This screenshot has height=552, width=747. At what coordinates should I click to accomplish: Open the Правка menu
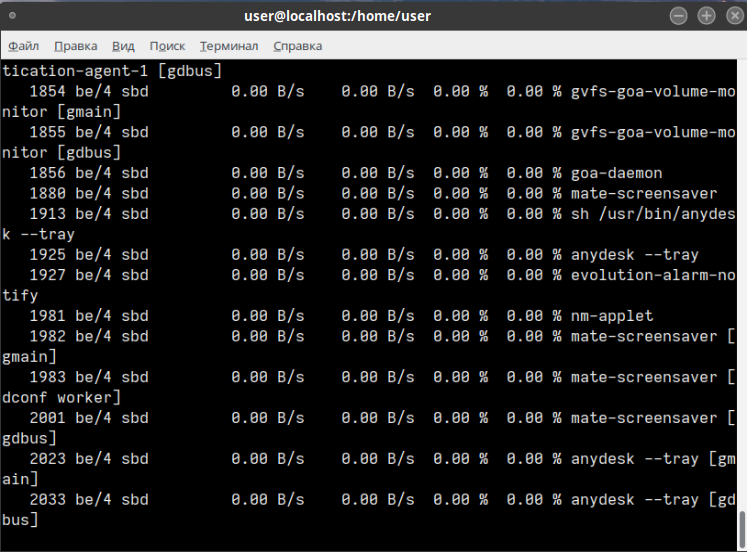point(76,46)
